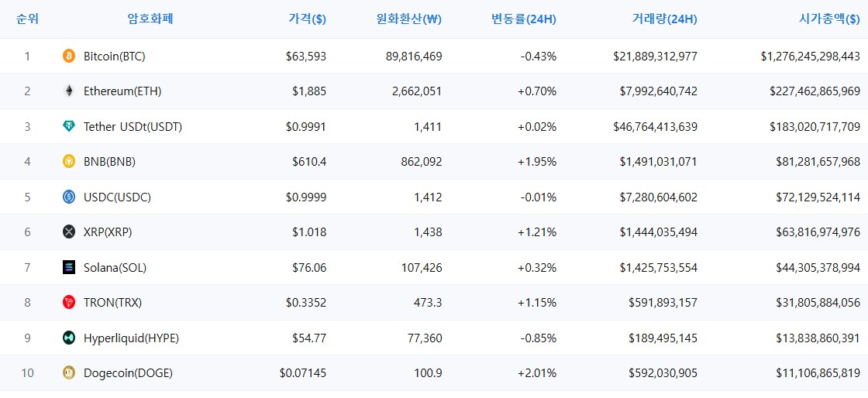The image size is (868, 398).
Task: Click Bitcoin change -0.43%
Action: coord(539,56)
